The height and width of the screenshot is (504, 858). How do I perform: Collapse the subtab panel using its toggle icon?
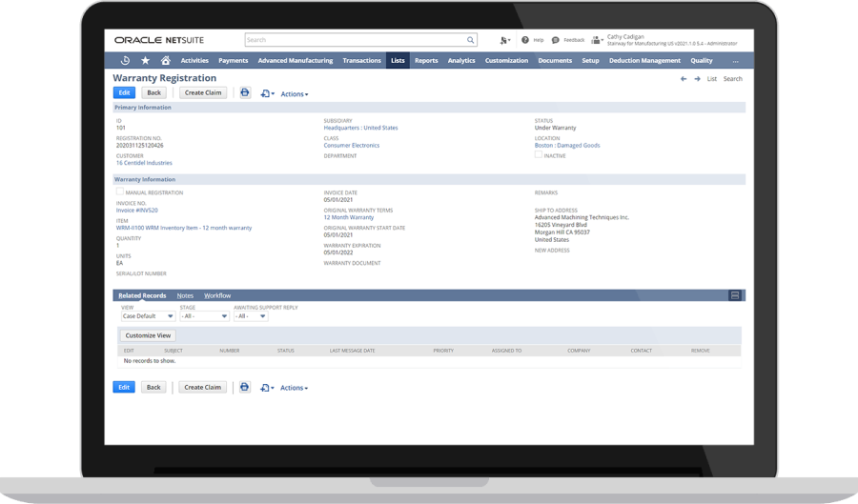(x=735, y=295)
